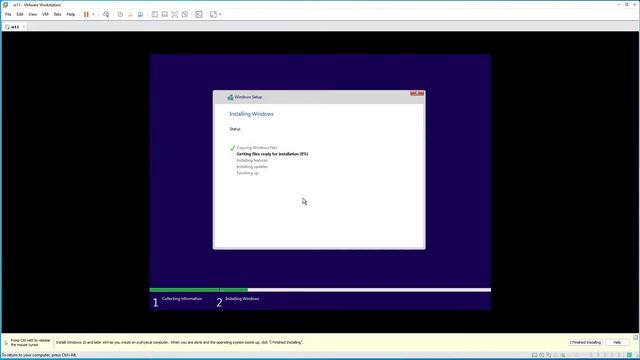
Task: Open the Help menu
Action: [71, 14]
